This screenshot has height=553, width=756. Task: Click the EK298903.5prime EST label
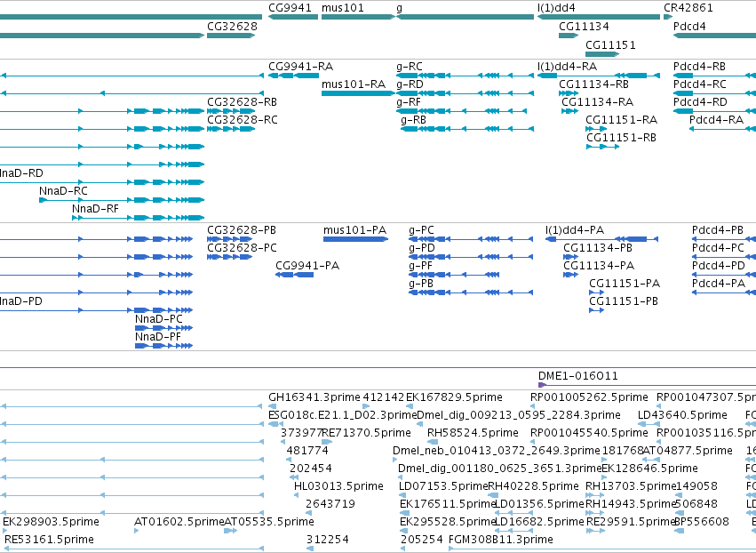pyautogui.click(x=52, y=522)
